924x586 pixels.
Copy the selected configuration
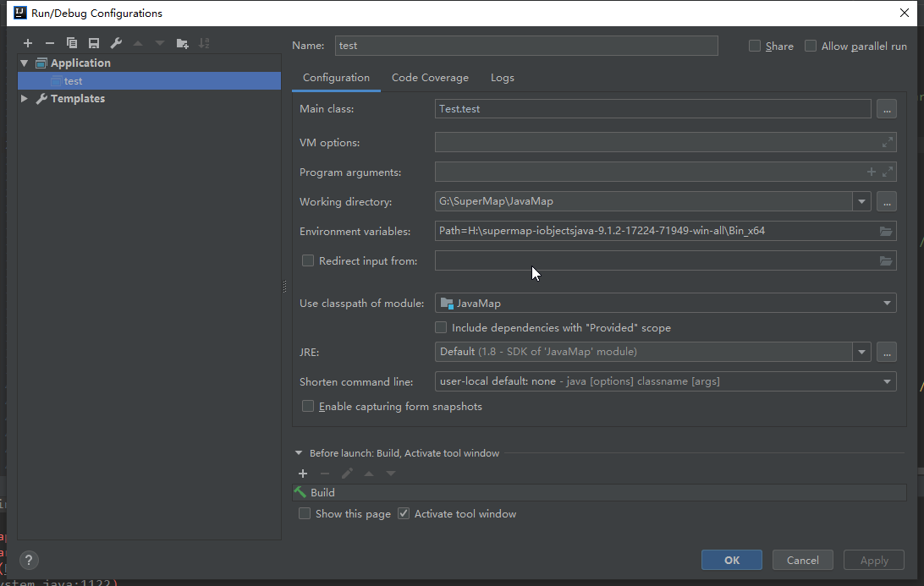click(72, 43)
